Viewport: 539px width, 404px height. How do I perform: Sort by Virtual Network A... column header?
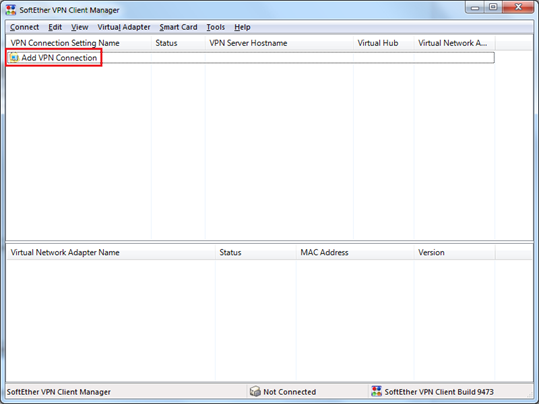pos(454,43)
